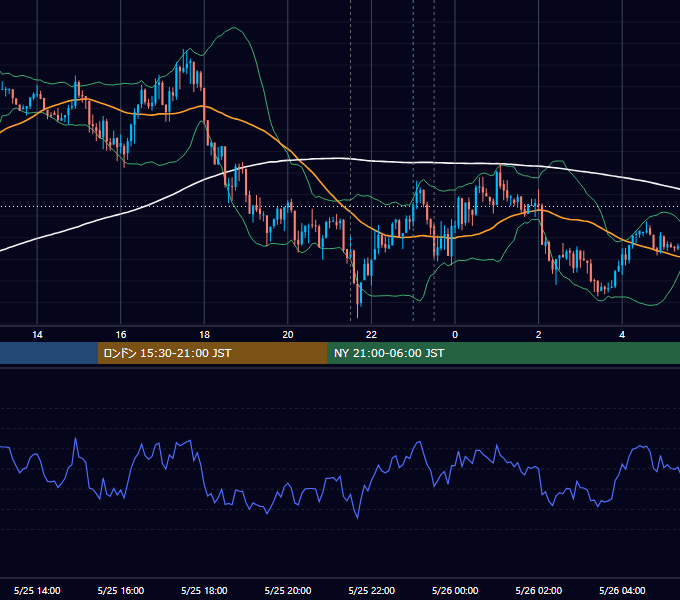Click hour label 2 on price chart axis
Viewport: 680px width, 600px height.
(539, 335)
